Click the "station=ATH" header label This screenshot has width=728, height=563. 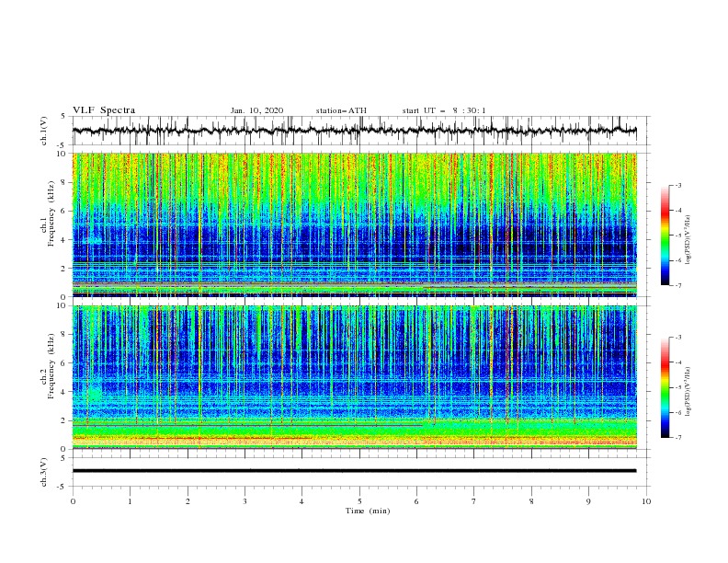point(341,110)
